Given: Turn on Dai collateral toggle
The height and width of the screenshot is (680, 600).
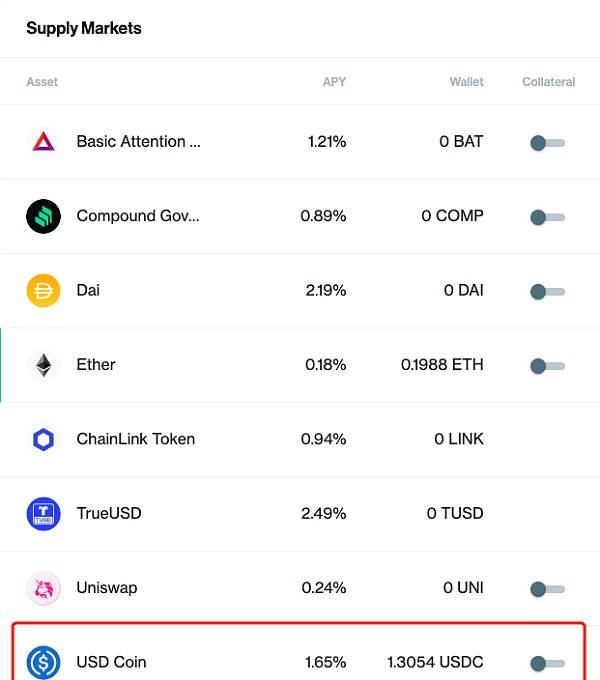Looking at the screenshot, I should point(547,291).
